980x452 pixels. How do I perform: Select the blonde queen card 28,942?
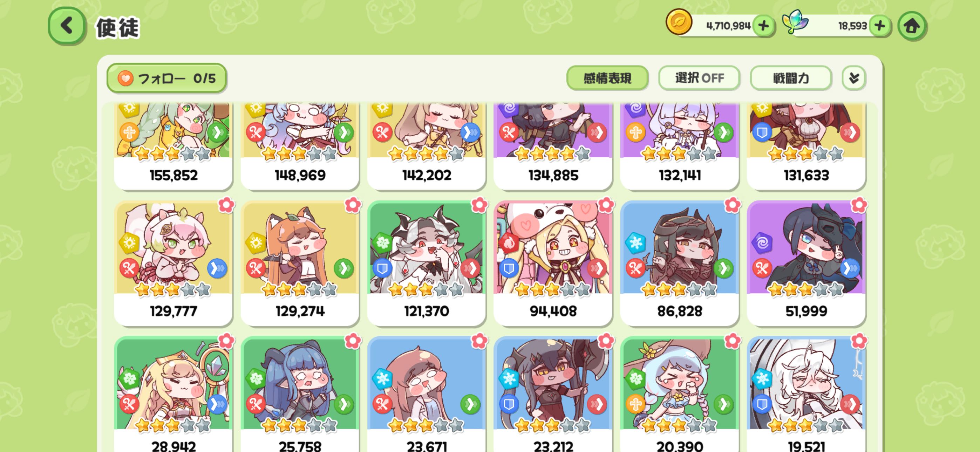click(x=173, y=394)
